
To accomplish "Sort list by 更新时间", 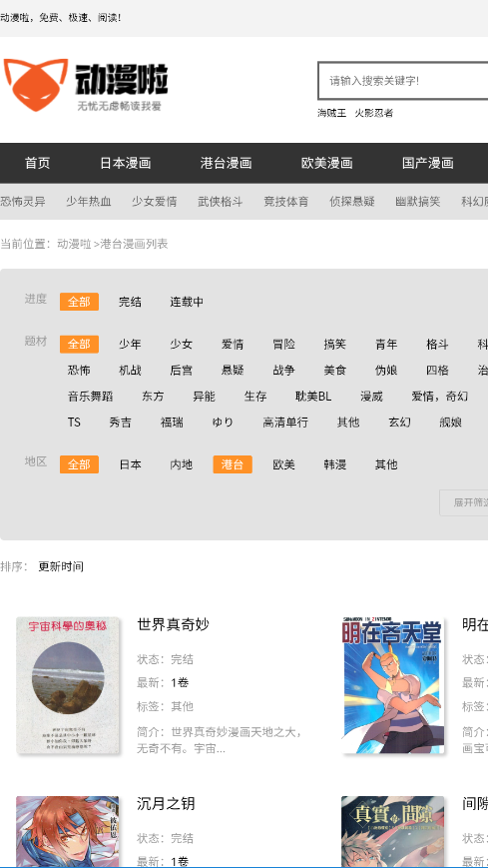I will 61,566.
